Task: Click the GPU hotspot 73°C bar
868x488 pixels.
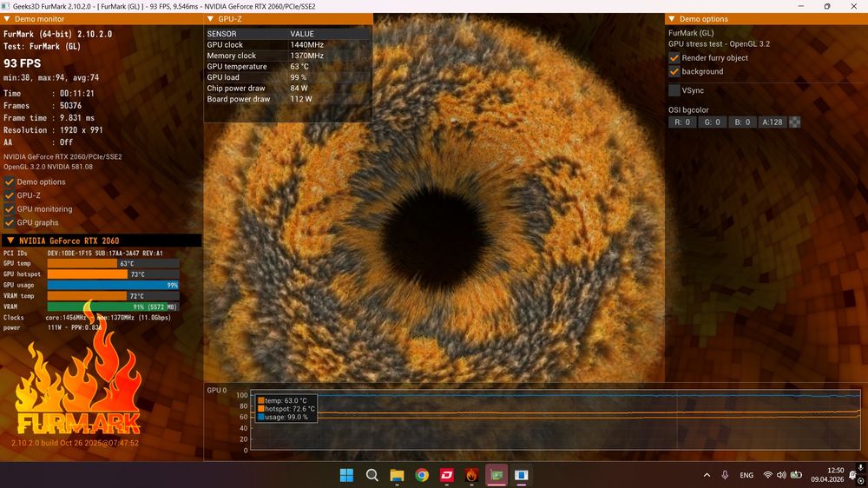Action: [x=113, y=274]
